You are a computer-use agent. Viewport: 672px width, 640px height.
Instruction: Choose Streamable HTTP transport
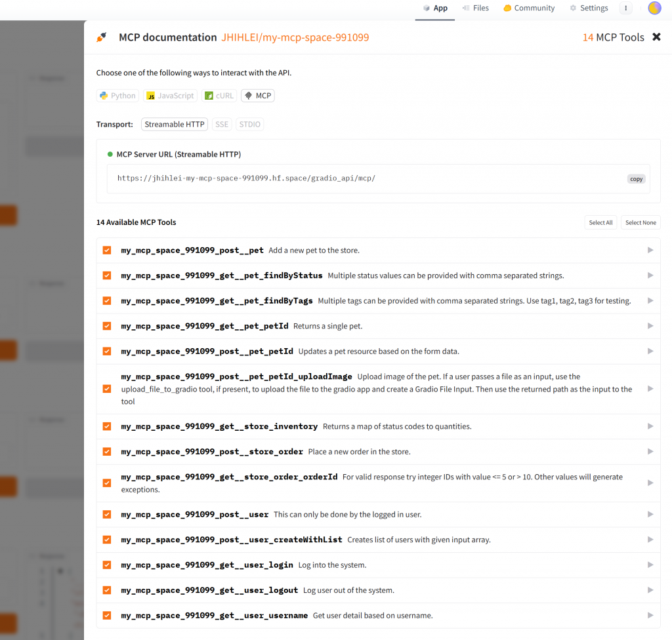pos(175,124)
